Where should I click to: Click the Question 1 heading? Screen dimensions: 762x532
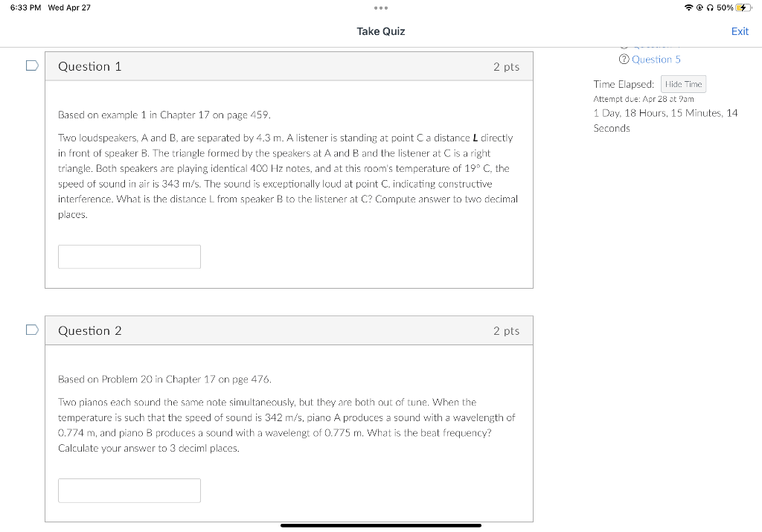point(89,66)
